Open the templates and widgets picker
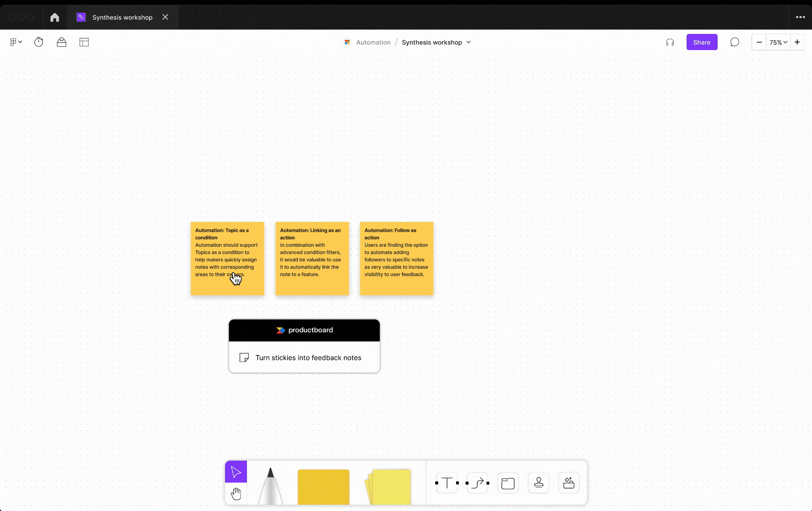Screen dimensions: 812x511 click(x=568, y=482)
